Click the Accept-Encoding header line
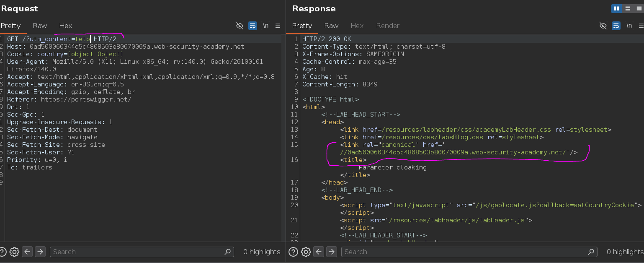The width and height of the screenshot is (644, 263). pyautogui.click(x=71, y=92)
